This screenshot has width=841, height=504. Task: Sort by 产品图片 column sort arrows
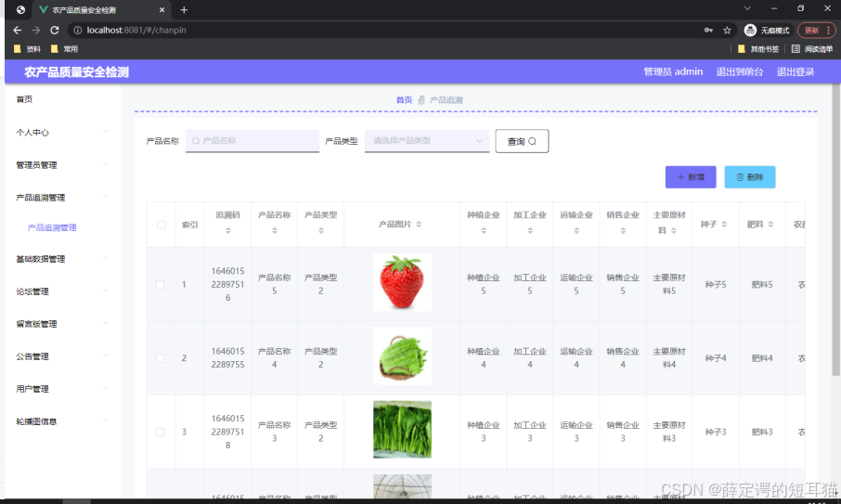point(419,224)
